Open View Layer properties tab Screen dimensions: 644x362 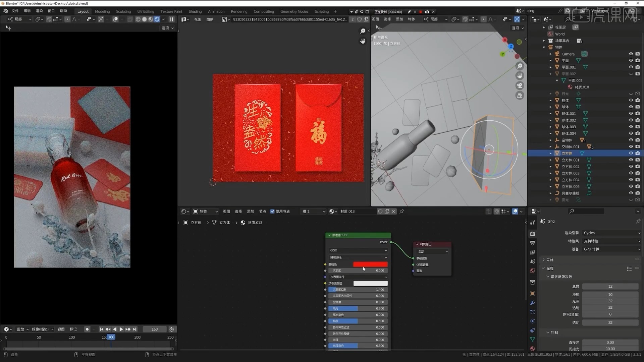point(533,252)
